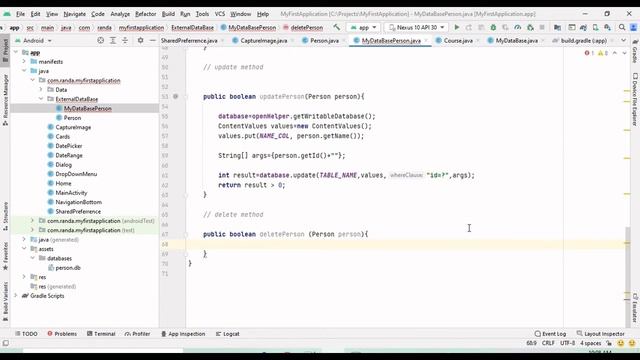Click the Search Everywhere magnifier icon

coord(622,27)
